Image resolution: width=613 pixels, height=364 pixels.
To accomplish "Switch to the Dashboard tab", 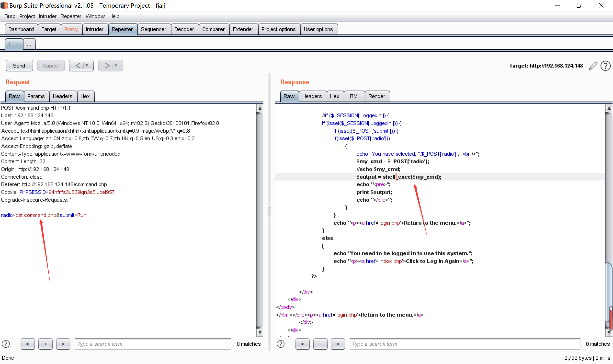I will (21, 29).
